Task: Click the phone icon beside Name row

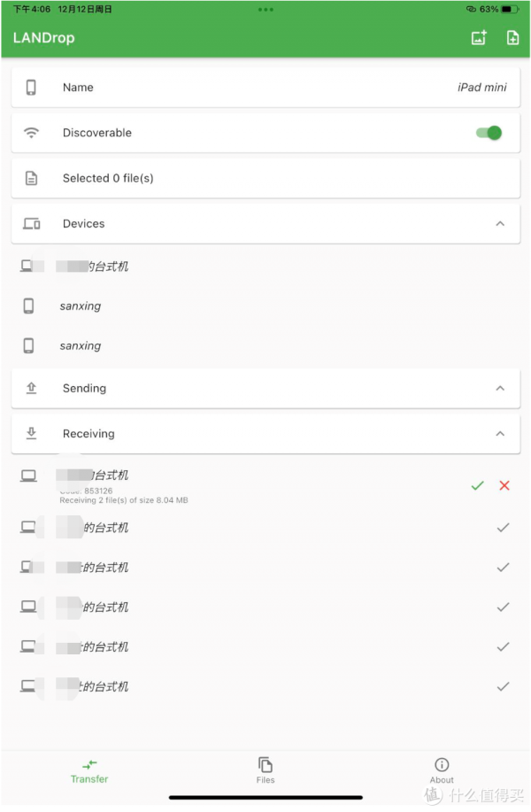Action: 32,88
